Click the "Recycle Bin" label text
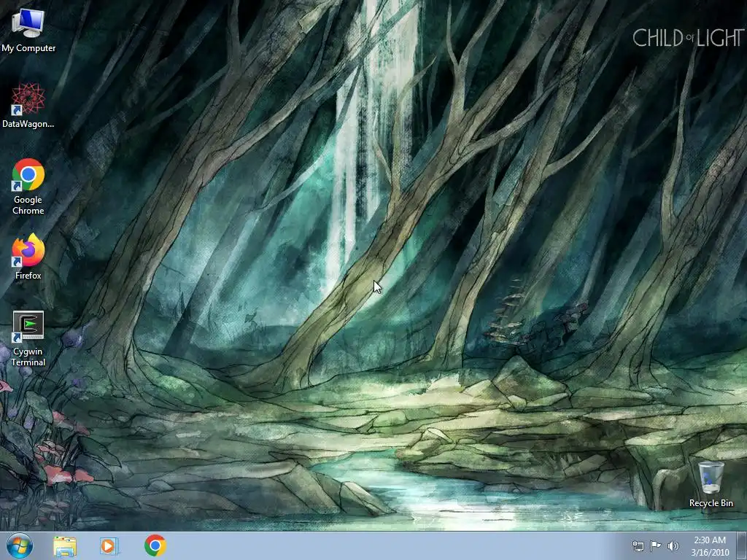 click(x=711, y=503)
